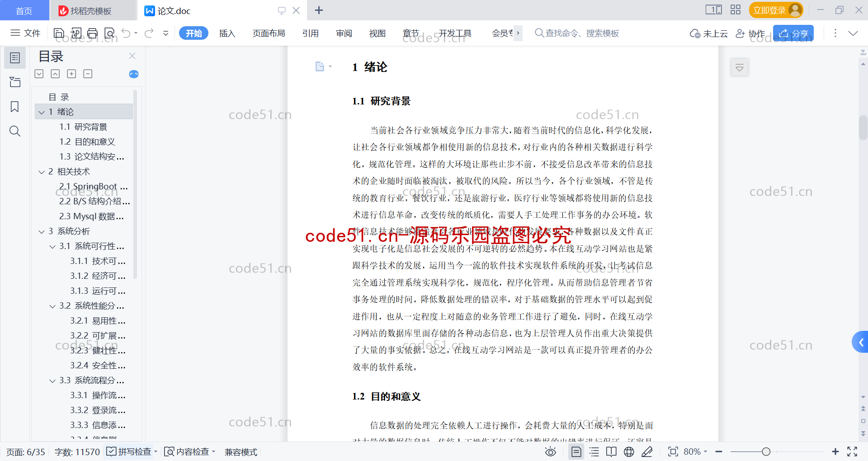The width and height of the screenshot is (868, 461).
Task: Select the 页面布局 ribbon tab
Action: [x=269, y=33]
